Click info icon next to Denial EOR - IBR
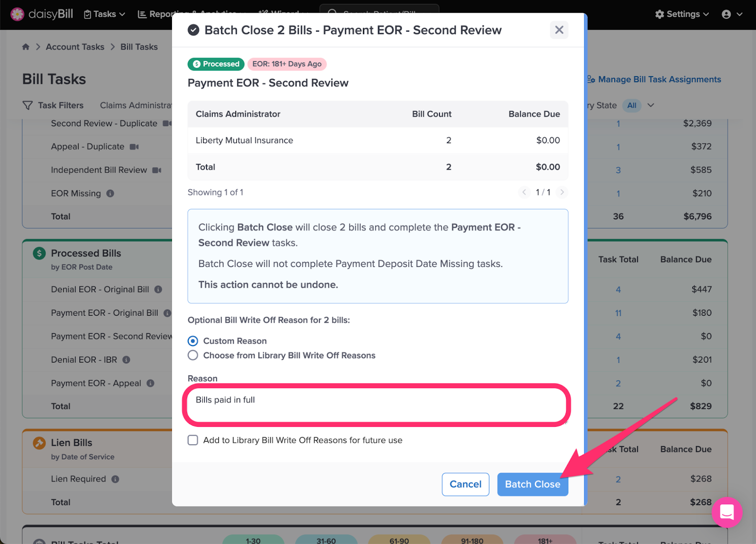756x544 pixels. point(126,360)
